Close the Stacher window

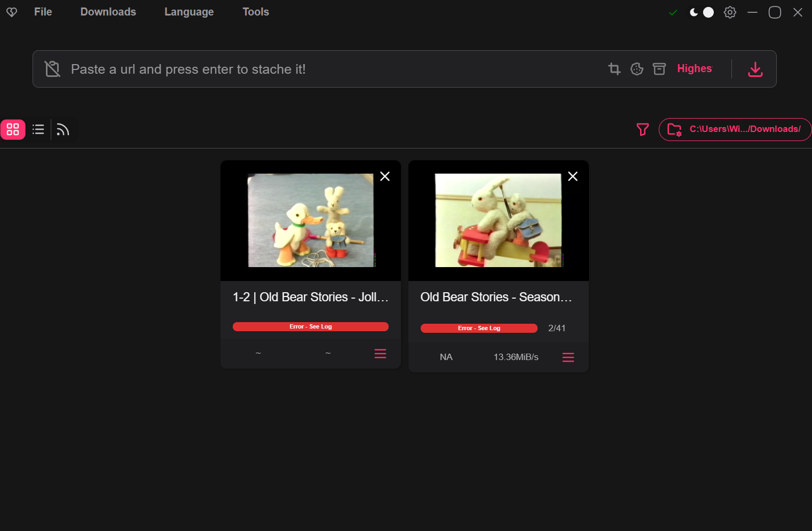(798, 12)
